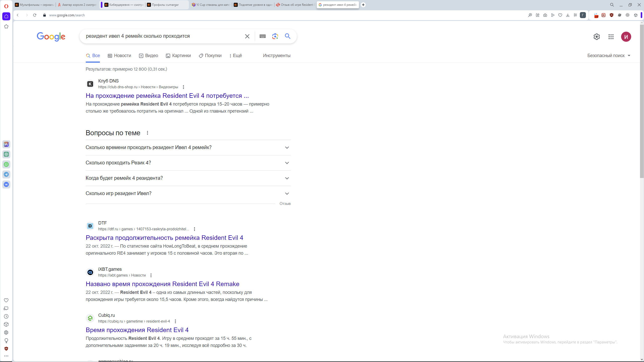The height and width of the screenshot is (362, 644).
Task: Open options dots for Клуб DNS result
Action: pyautogui.click(x=183, y=87)
